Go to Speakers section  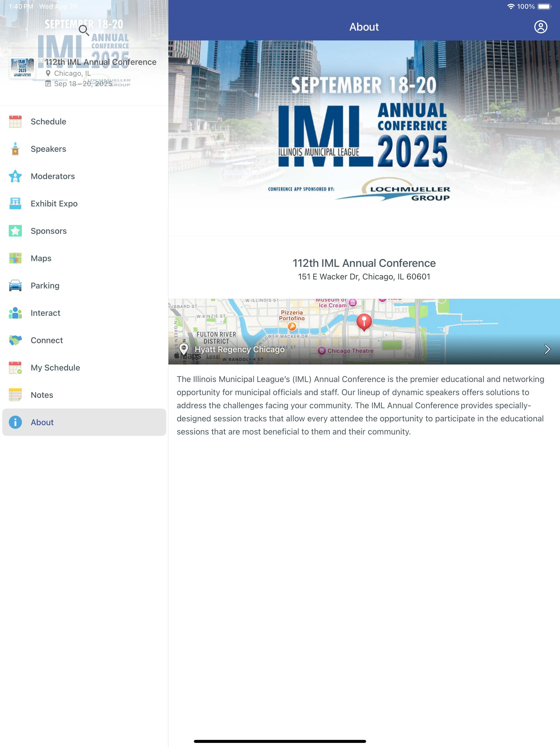tap(84, 149)
